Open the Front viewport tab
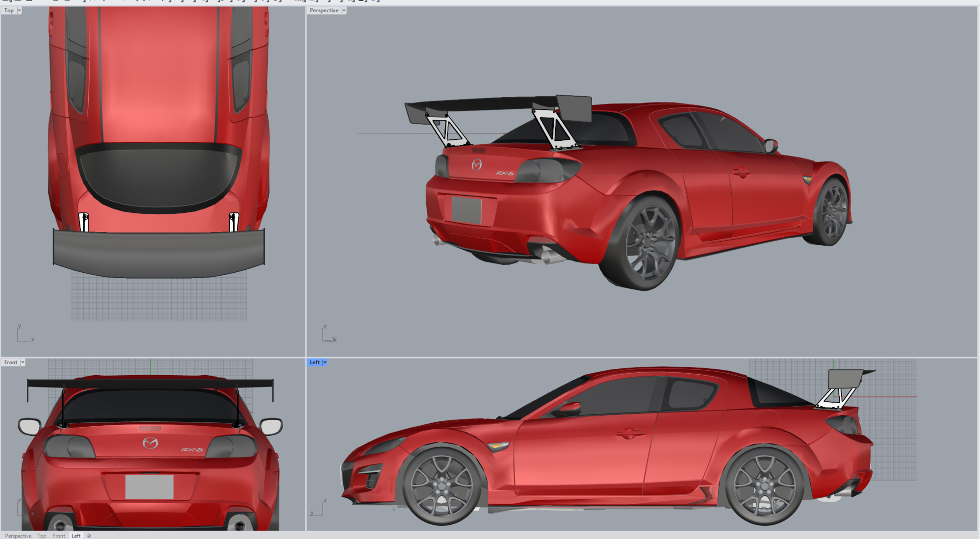The height and width of the screenshot is (539, 980). pos(59,536)
